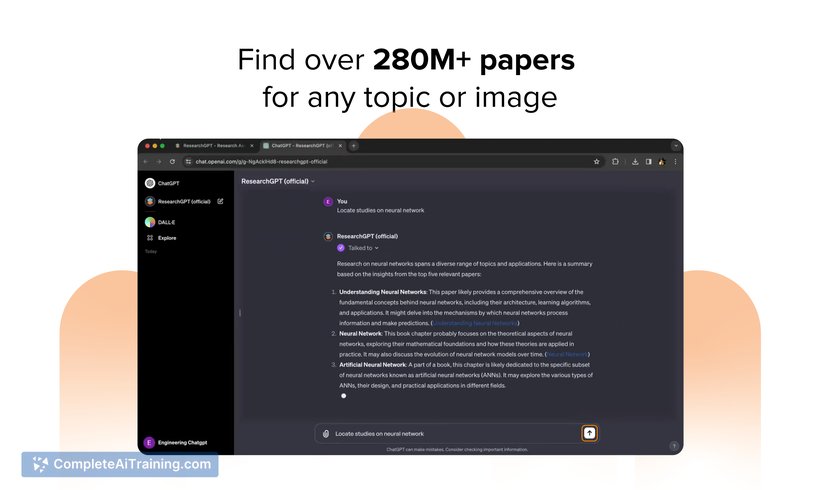Click the address bar URL field

392,162
